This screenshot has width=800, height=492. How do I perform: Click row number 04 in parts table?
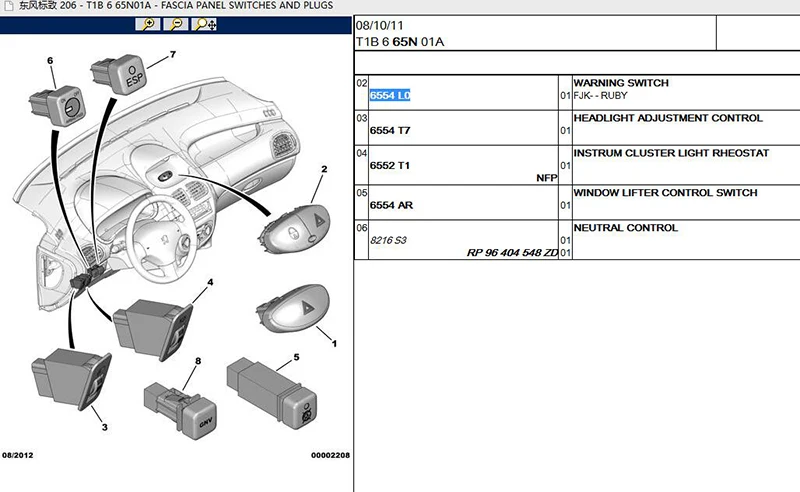pyautogui.click(x=362, y=153)
